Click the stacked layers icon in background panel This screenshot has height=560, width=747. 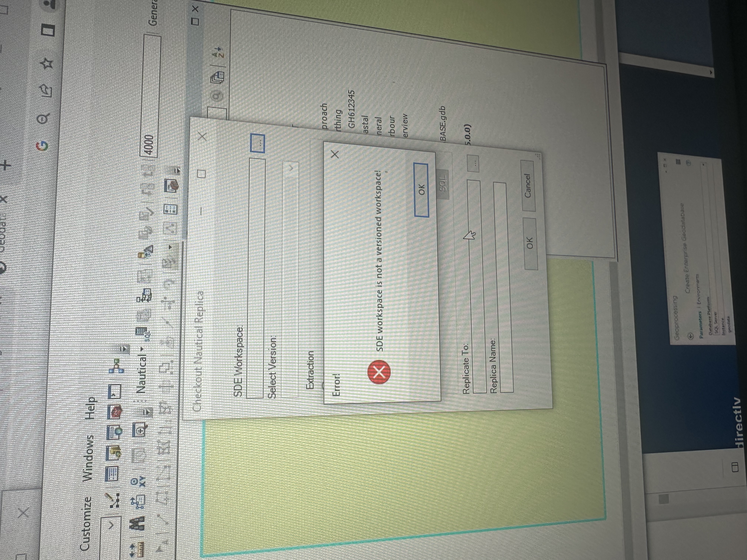[x=217, y=78]
